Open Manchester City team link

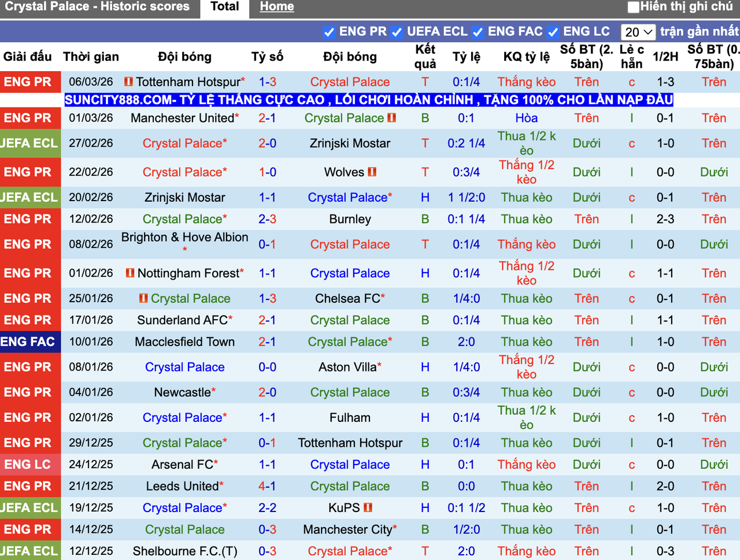[x=347, y=530]
